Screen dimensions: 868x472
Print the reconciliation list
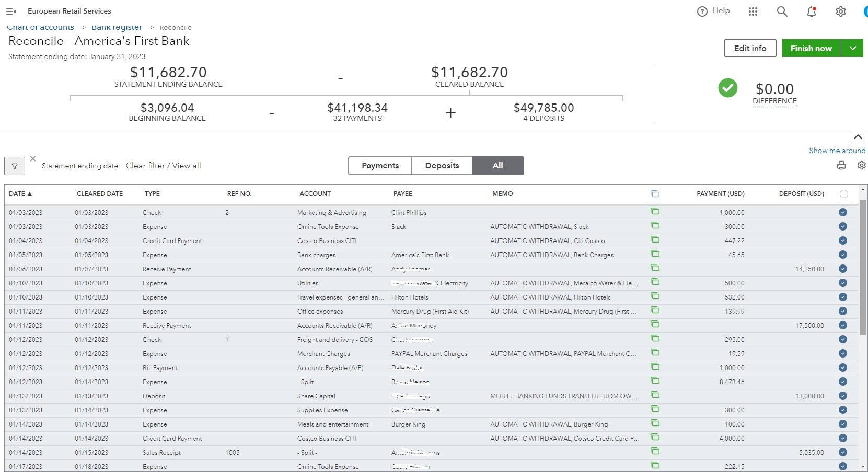coord(841,165)
